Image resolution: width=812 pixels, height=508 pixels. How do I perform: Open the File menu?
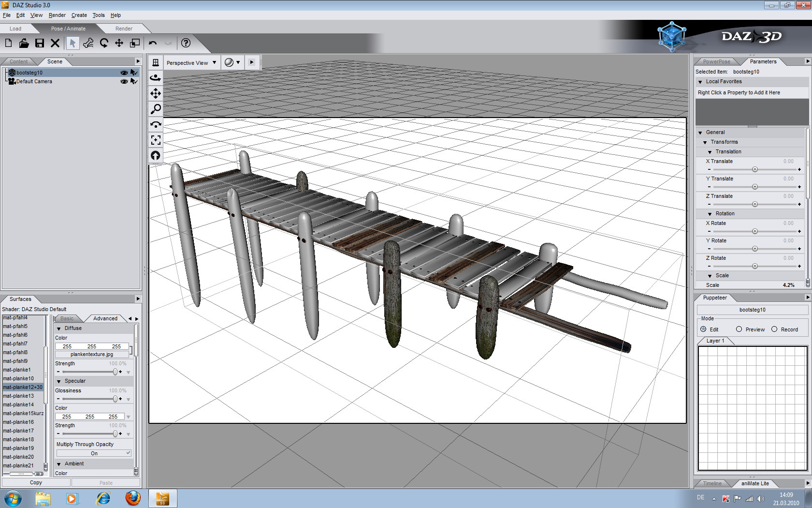[7, 15]
